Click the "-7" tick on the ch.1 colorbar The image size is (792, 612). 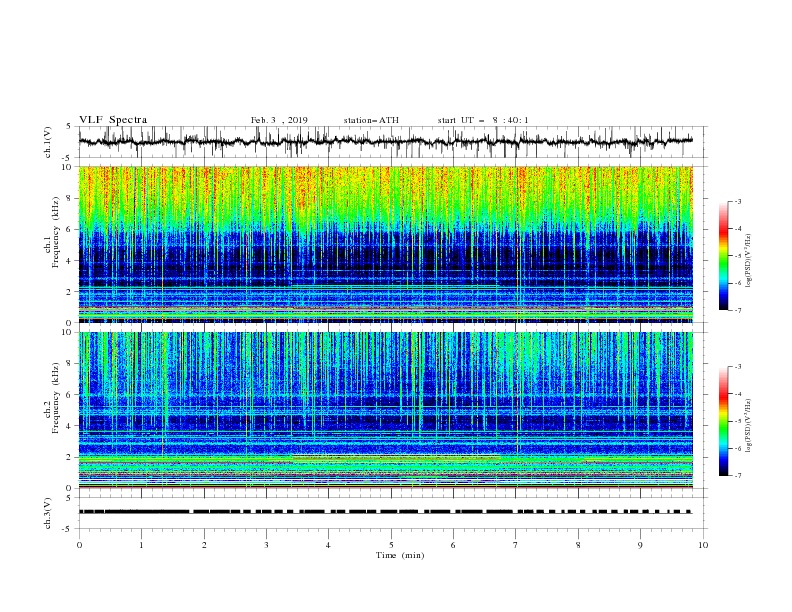click(x=737, y=310)
